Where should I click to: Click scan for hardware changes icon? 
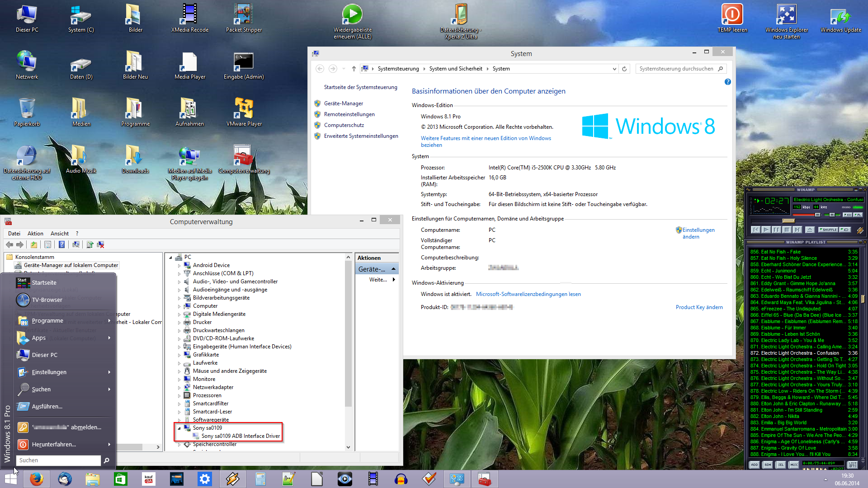(76, 244)
